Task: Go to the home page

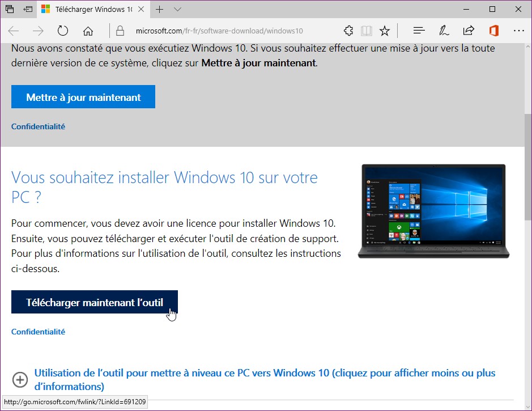Action: tap(88, 31)
